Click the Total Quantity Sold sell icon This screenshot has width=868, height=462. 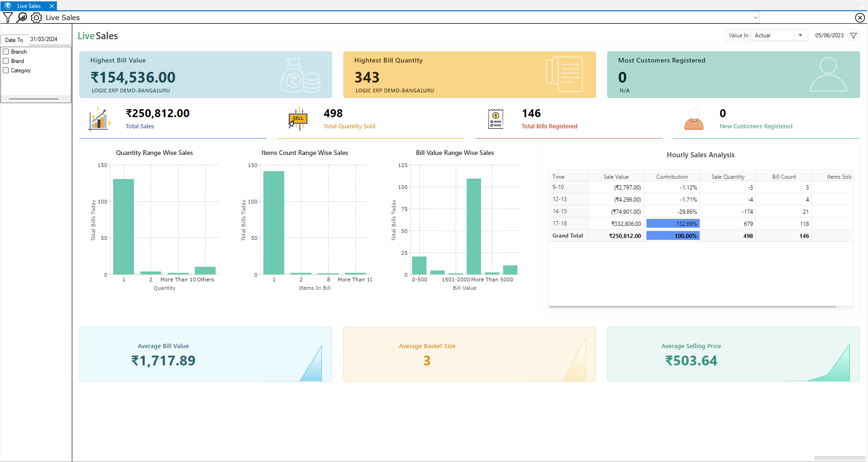(x=298, y=119)
